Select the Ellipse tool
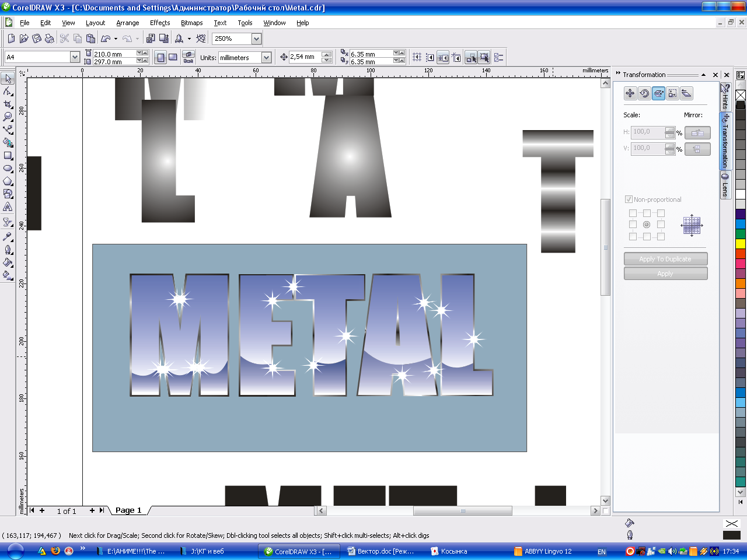The height and width of the screenshot is (560, 747). point(8,169)
